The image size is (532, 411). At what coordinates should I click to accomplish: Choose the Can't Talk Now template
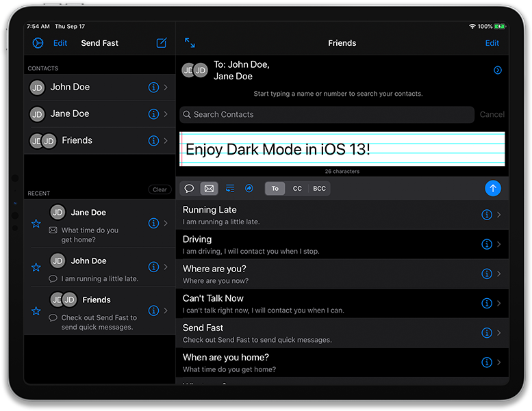342,303
